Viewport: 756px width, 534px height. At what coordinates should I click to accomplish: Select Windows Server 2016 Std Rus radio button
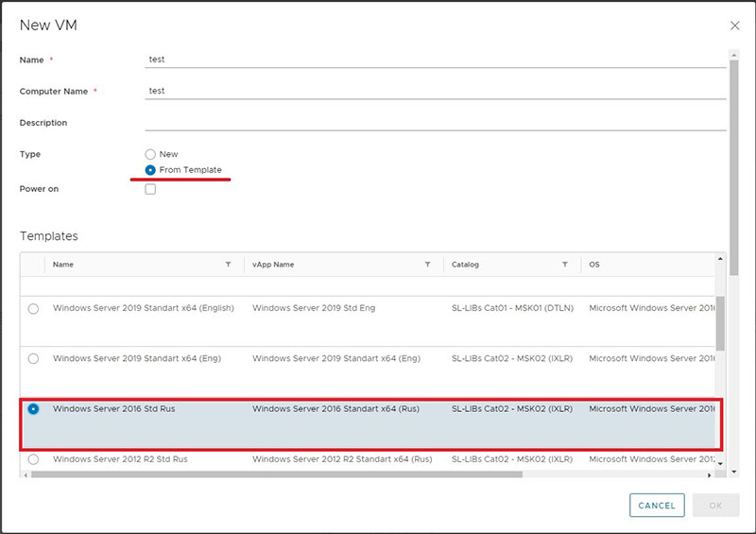pyautogui.click(x=34, y=409)
